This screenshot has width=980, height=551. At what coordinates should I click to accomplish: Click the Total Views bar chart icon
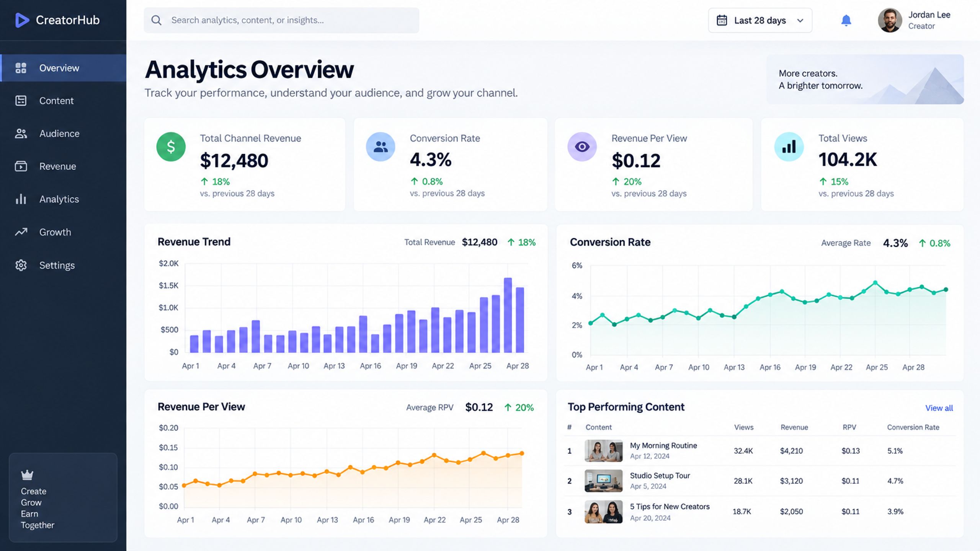click(789, 147)
